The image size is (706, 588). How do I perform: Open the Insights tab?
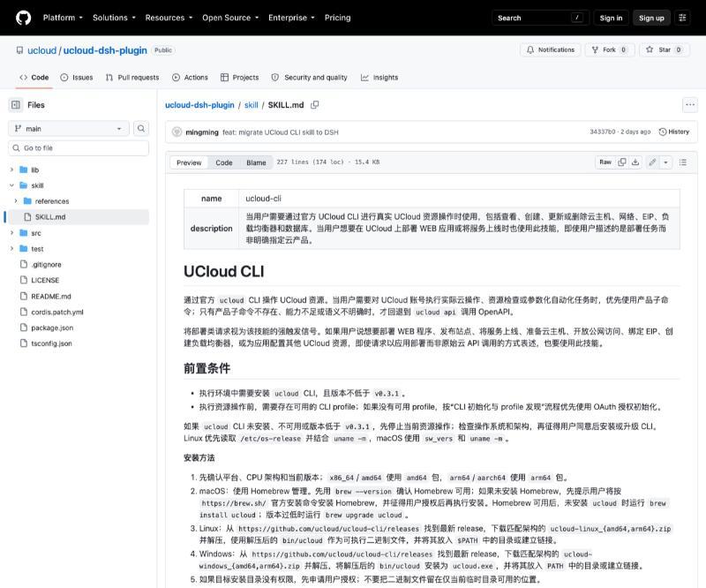point(379,78)
